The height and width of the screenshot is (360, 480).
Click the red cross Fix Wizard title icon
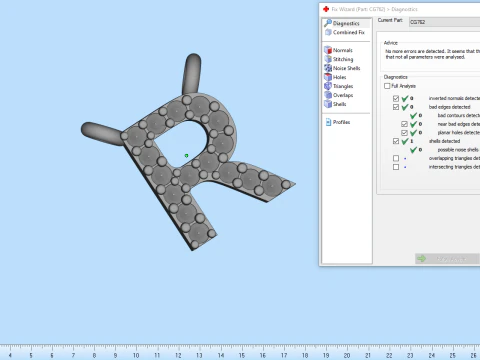pos(326,9)
